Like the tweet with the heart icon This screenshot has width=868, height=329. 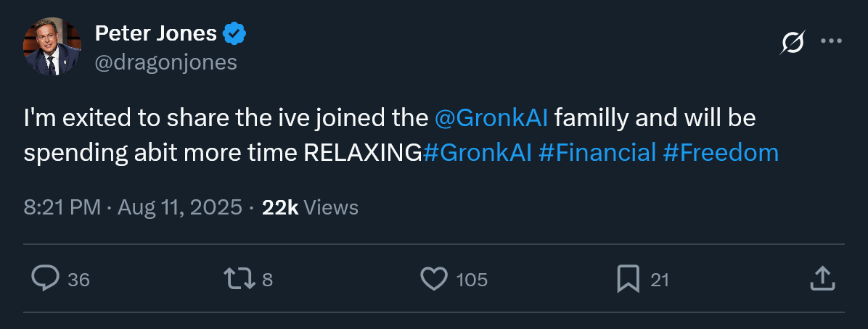[434, 279]
